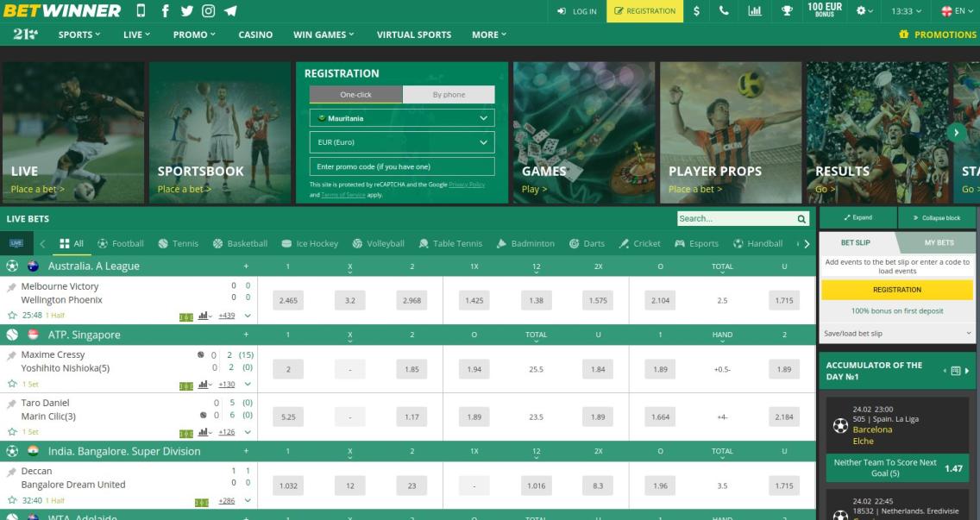The image size is (980, 520).
Task: Open the Telegram channel icon
Action: pos(230,10)
